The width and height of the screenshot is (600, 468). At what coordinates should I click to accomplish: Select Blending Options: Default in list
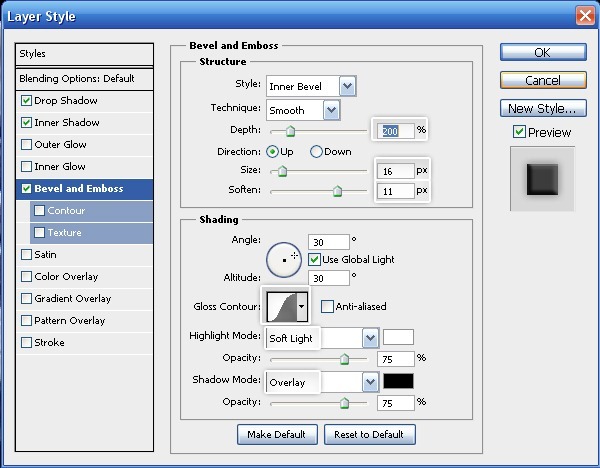tap(86, 78)
